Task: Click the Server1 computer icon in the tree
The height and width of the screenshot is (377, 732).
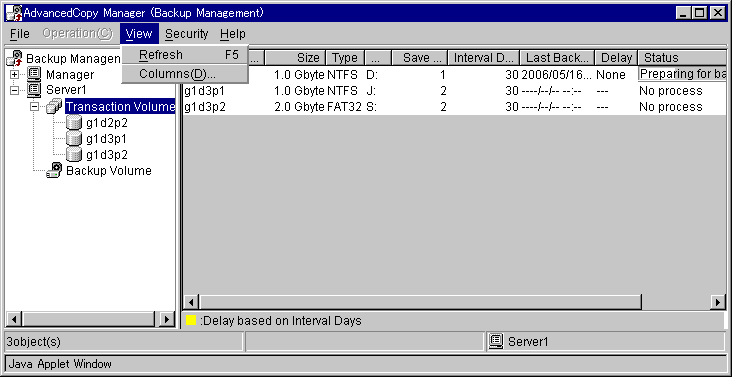Action: (x=34, y=90)
